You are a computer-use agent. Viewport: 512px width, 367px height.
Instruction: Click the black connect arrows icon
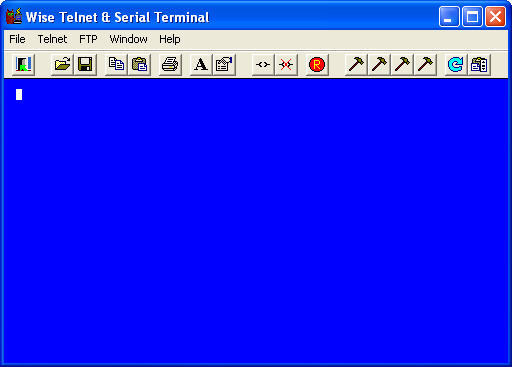[x=263, y=64]
